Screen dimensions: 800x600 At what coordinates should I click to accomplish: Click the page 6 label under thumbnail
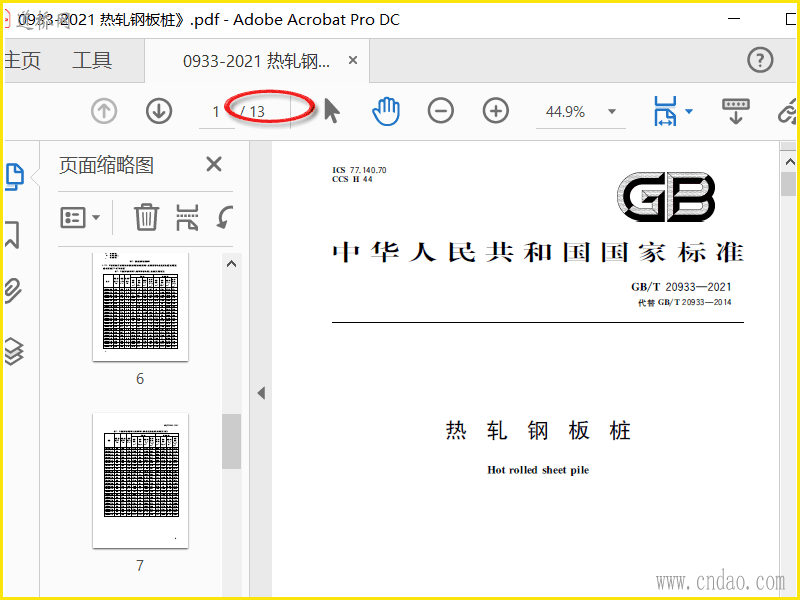tap(140, 379)
